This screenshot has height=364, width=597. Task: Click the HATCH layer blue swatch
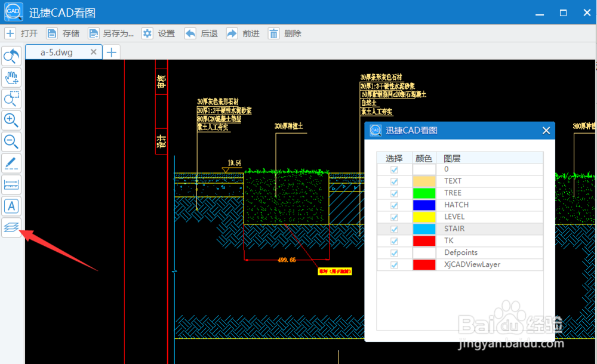tap(424, 205)
